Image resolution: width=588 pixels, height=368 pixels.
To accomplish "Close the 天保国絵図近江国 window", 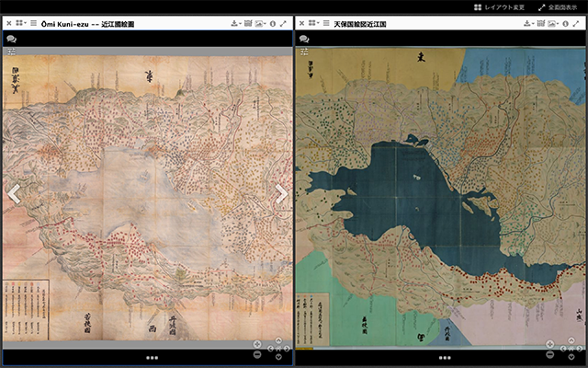I will 302,23.
